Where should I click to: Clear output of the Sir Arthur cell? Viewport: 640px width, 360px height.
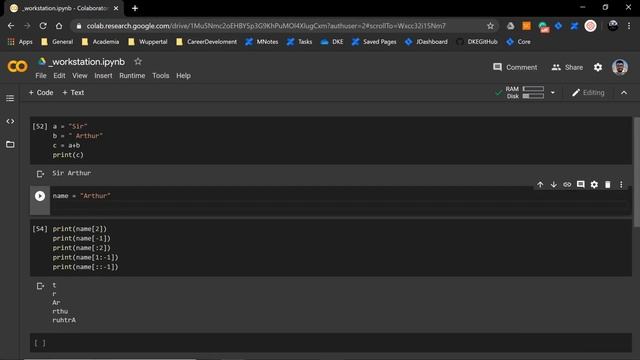[40, 174]
